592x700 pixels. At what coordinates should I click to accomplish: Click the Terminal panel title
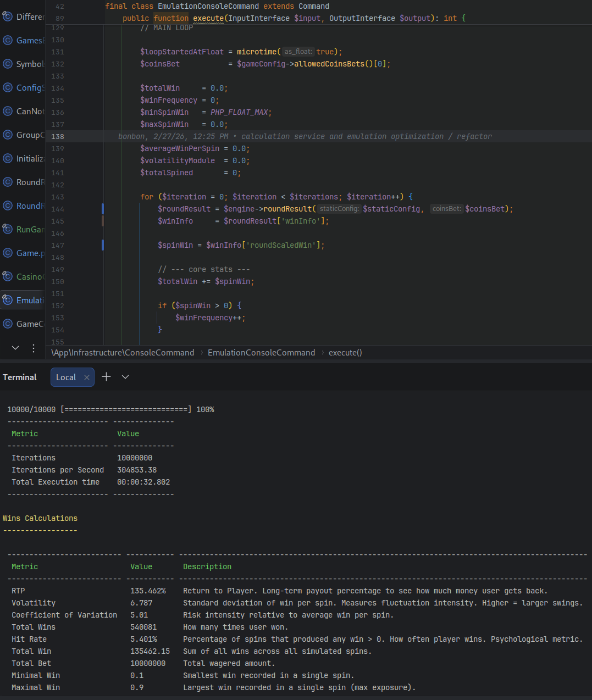(20, 377)
